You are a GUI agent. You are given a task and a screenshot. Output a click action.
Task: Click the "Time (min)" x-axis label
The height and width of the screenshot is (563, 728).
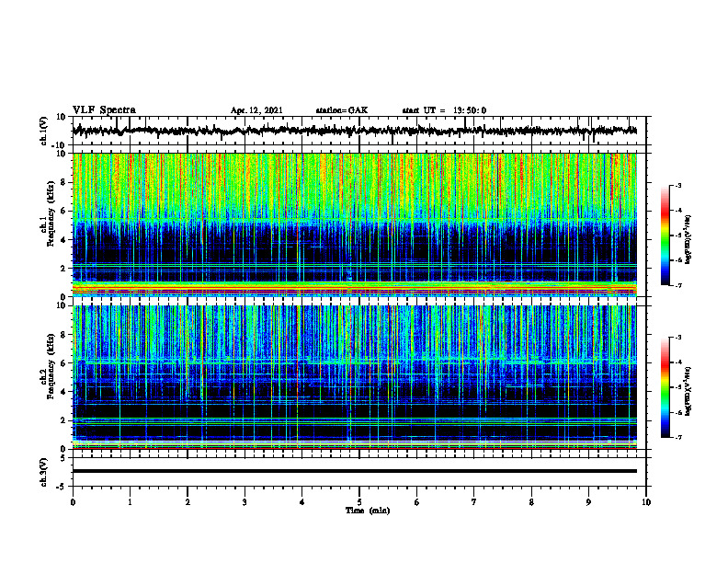368,511
